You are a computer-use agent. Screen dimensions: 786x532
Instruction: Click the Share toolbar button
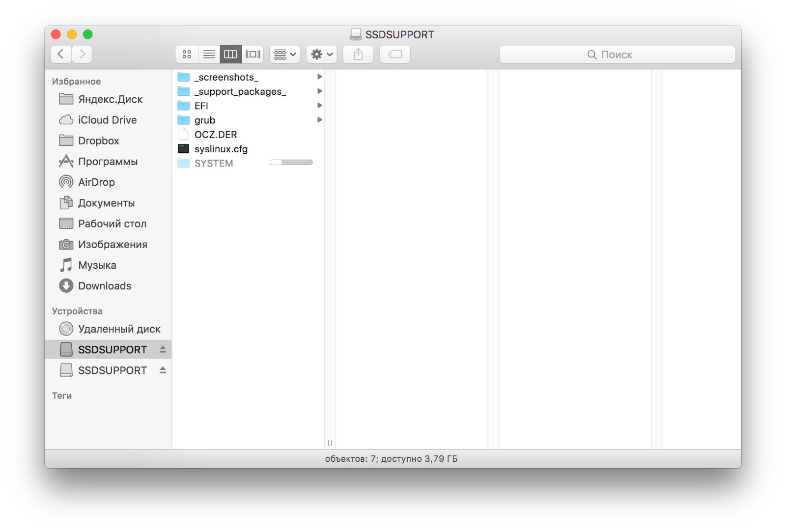point(358,54)
